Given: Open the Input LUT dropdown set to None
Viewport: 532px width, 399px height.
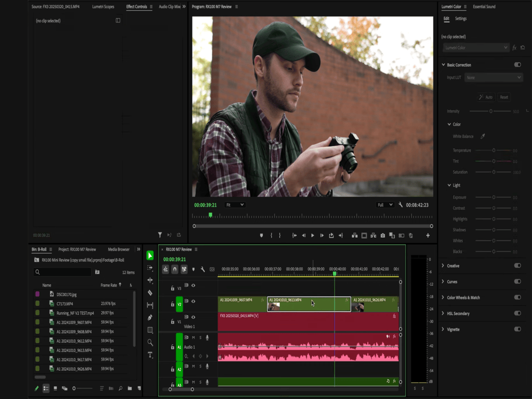Looking at the screenshot, I should click(493, 77).
